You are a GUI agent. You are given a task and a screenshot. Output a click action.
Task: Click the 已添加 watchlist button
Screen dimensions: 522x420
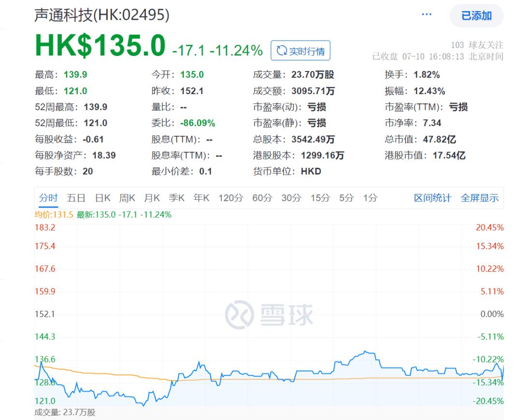coord(476,16)
